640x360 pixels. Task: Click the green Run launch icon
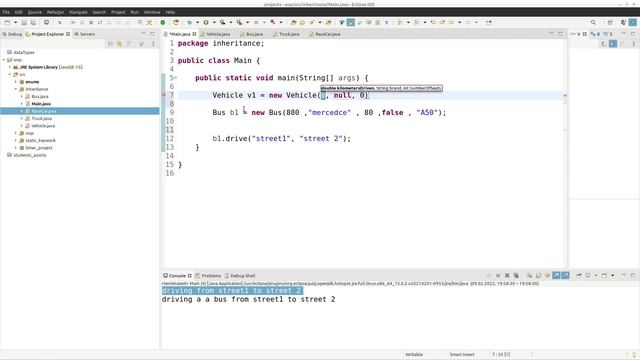pos(206,22)
